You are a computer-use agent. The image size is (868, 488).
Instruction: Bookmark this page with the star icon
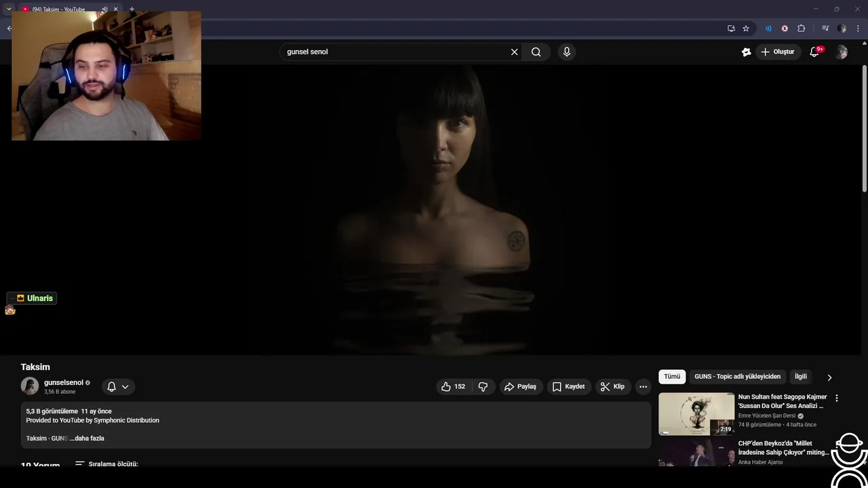(x=746, y=28)
